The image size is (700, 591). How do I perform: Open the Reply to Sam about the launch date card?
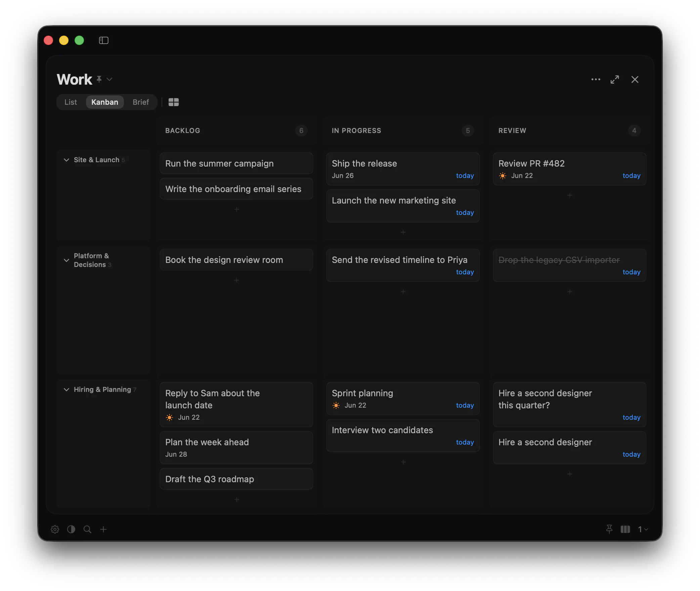[236, 405]
